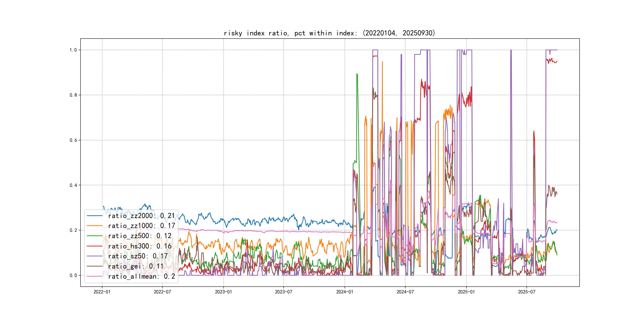Click the pink ratio_allmean legend line sample

tap(94, 276)
